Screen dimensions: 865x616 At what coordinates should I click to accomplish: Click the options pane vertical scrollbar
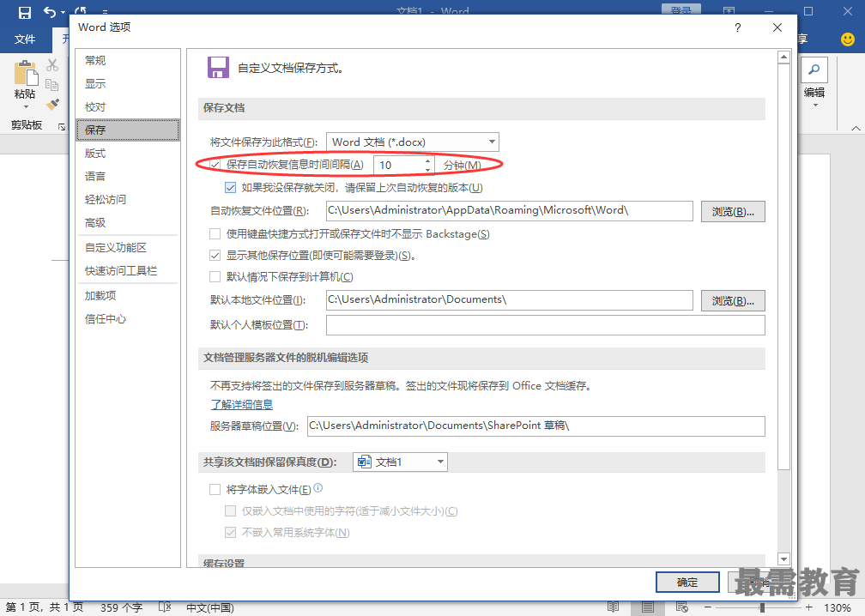(x=783, y=267)
